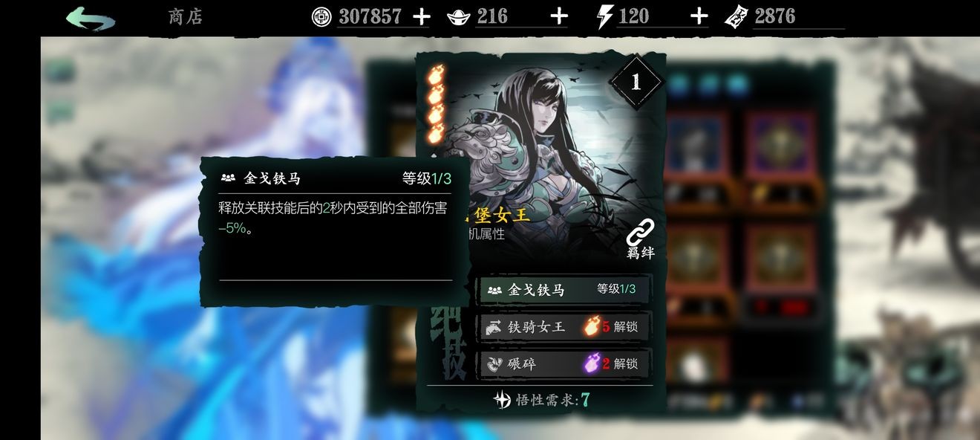Screen dimensions: 980x440
Task: Tap the 金戈铁马 tooltip header
Action: pyautogui.click(x=336, y=178)
